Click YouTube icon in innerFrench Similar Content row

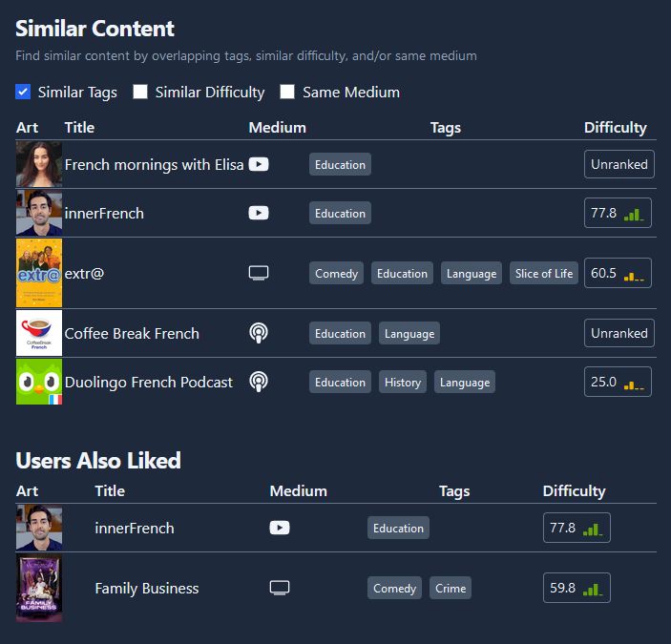tap(259, 213)
